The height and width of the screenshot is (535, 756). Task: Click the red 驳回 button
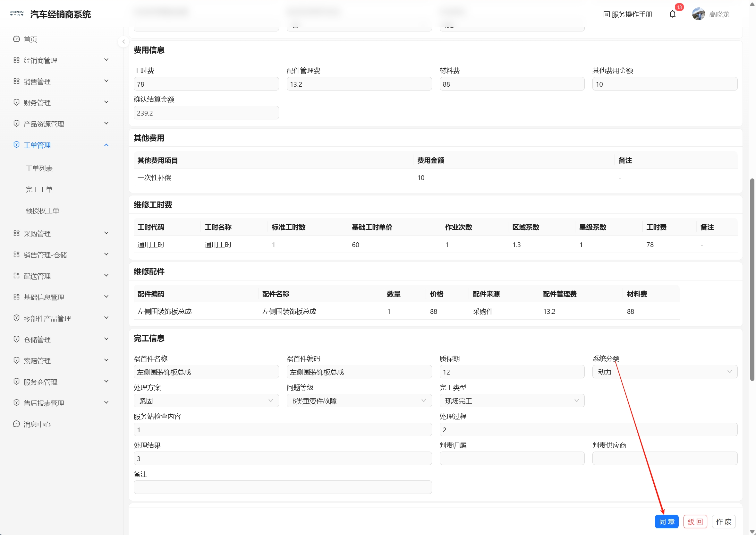[x=695, y=522]
